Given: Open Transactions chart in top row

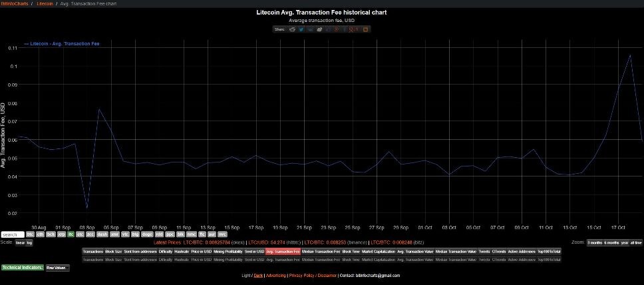Looking at the screenshot, I should click(x=93, y=251).
